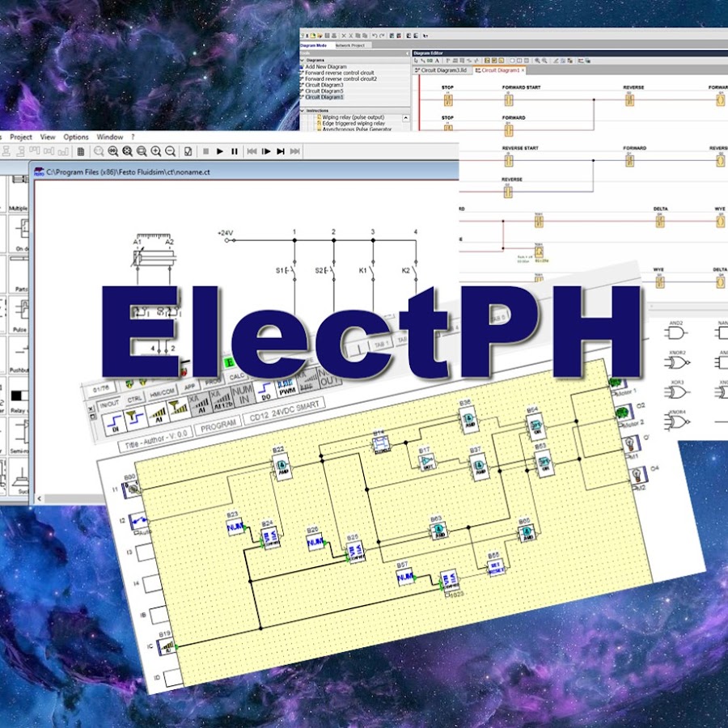The width and height of the screenshot is (728, 728).
Task: Select the B55 SET RESET block
Action: [496, 567]
